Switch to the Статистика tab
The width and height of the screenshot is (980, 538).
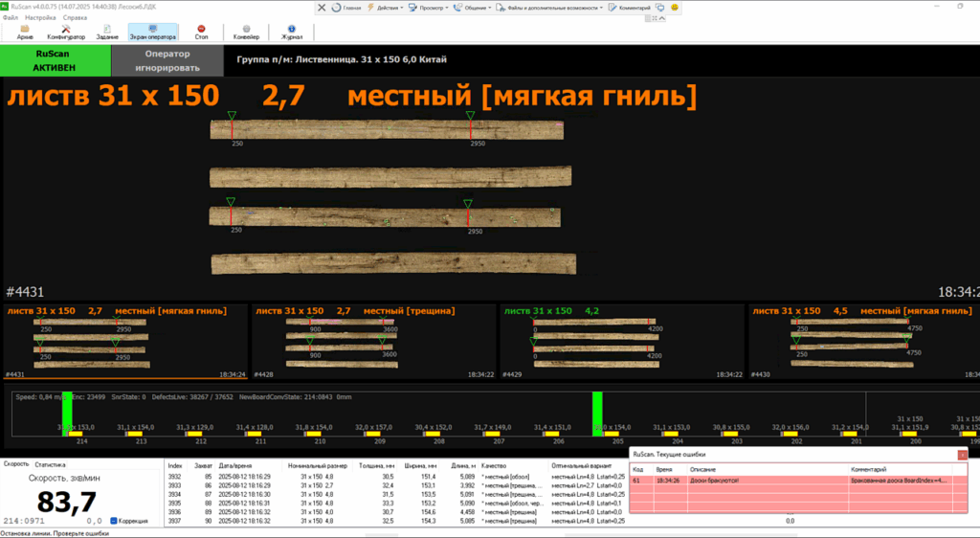click(x=50, y=465)
